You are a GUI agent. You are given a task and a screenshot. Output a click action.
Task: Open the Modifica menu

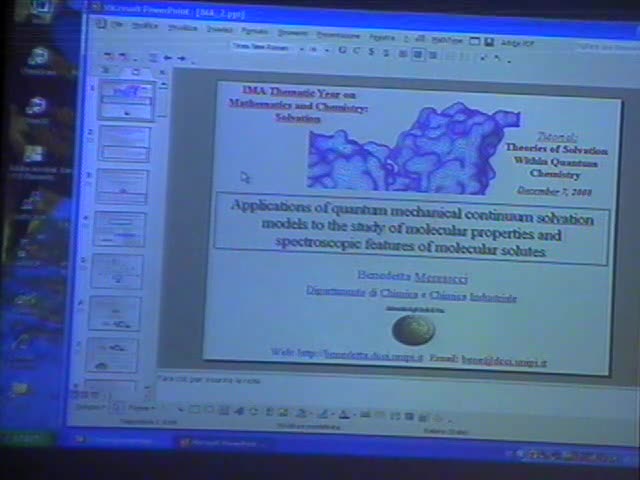pos(145,26)
